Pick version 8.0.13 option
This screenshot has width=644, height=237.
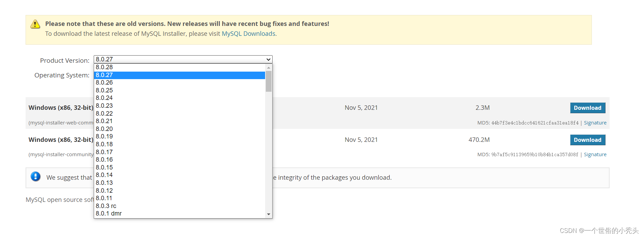180,183
